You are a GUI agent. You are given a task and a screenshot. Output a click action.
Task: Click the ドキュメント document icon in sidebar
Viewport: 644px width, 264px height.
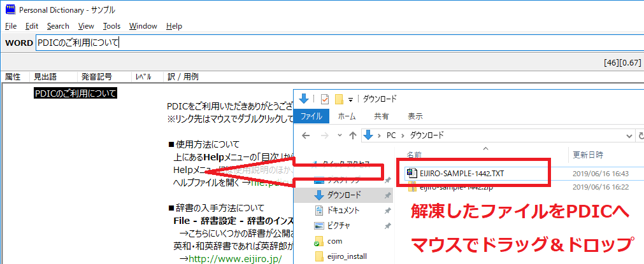[318, 211]
